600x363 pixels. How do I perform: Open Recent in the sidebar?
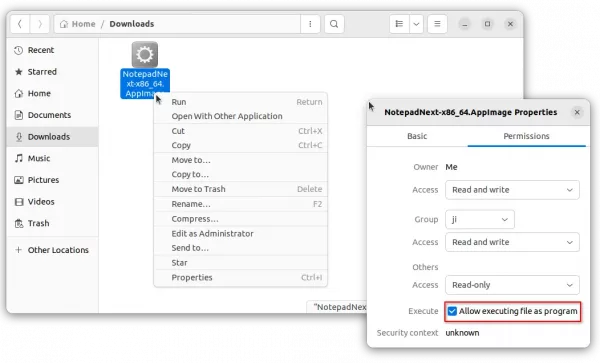point(52,50)
